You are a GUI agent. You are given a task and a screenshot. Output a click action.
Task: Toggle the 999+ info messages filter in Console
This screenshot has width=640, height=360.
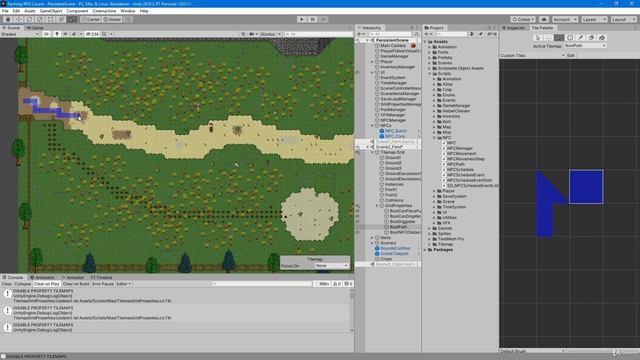pos(322,284)
